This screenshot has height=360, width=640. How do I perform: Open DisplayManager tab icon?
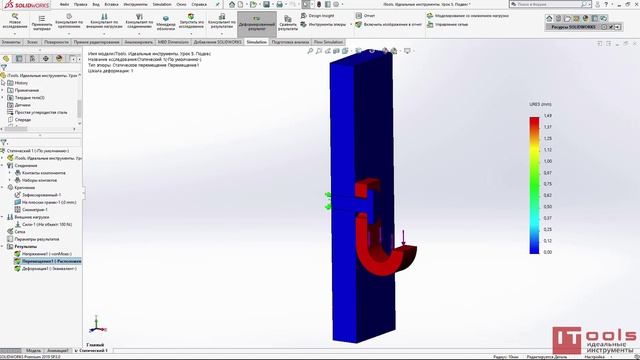[59, 59]
